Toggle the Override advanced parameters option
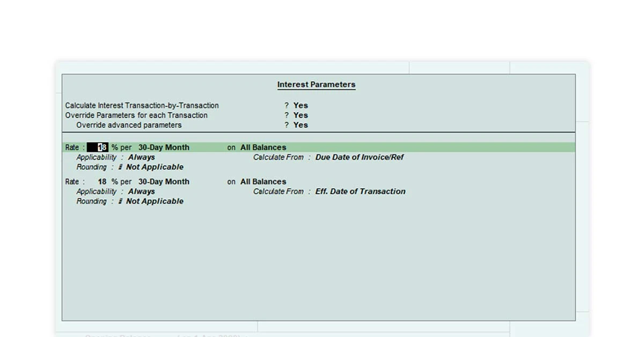Image resolution: width=644 pixels, height=337 pixels. tap(300, 125)
